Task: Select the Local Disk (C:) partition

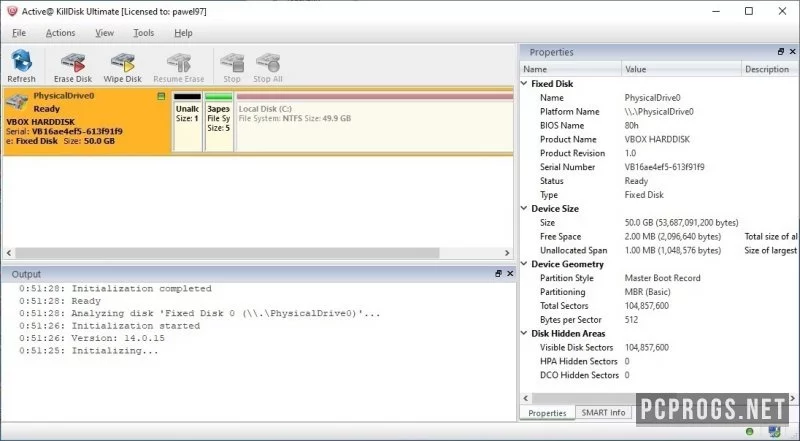Action: pos(374,122)
